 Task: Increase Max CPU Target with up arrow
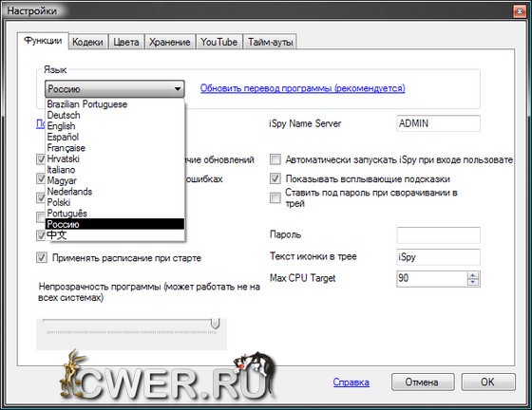pos(473,275)
